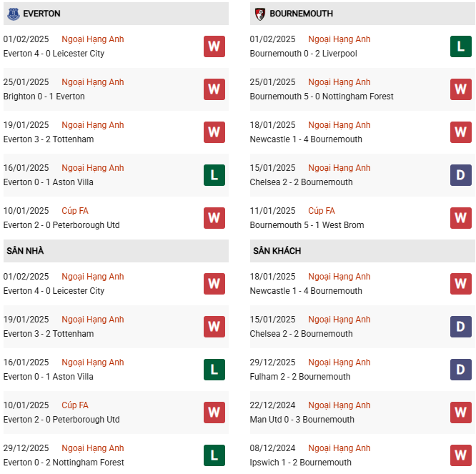Click the Everton club crest icon
Image resolution: width=476 pixels, height=474 pixels.
[14, 14]
